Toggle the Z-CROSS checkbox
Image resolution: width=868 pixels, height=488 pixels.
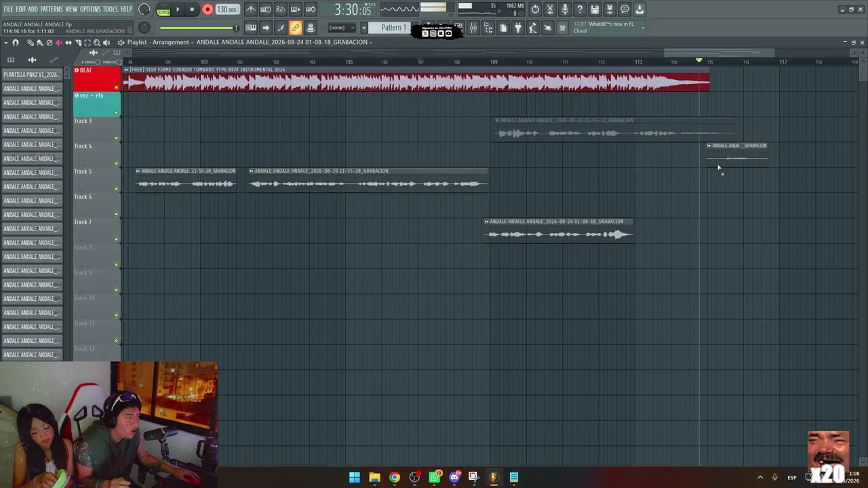(x=98, y=62)
